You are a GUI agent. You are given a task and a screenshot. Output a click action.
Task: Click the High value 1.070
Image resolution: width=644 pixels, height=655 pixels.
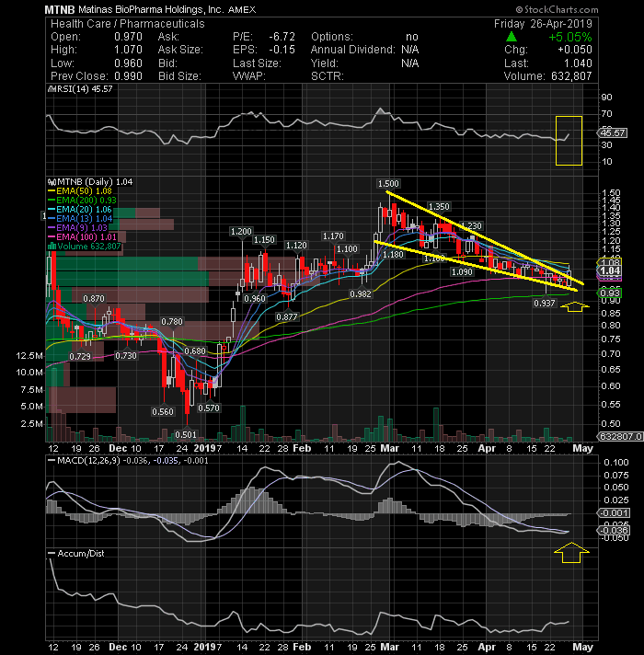(x=128, y=50)
